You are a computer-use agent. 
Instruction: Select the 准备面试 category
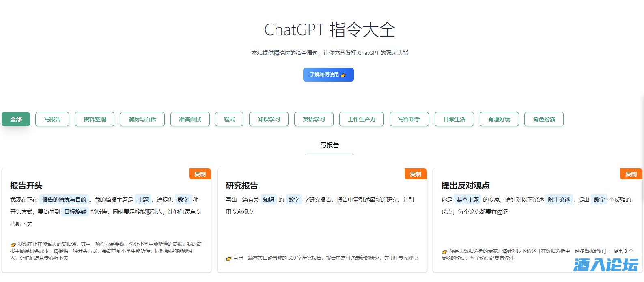point(190,119)
